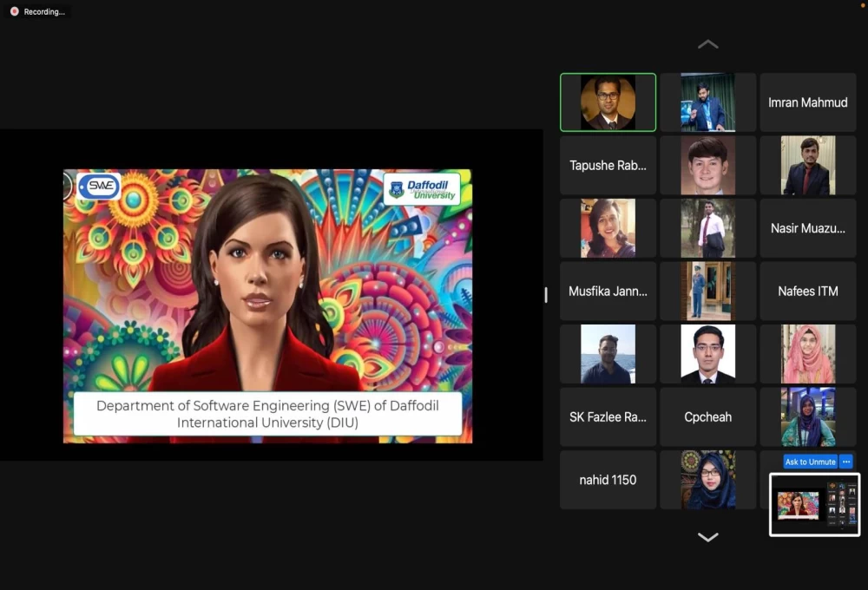Select the Tapushe Rab... participant tile
868x590 pixels.
coord(608,165)
